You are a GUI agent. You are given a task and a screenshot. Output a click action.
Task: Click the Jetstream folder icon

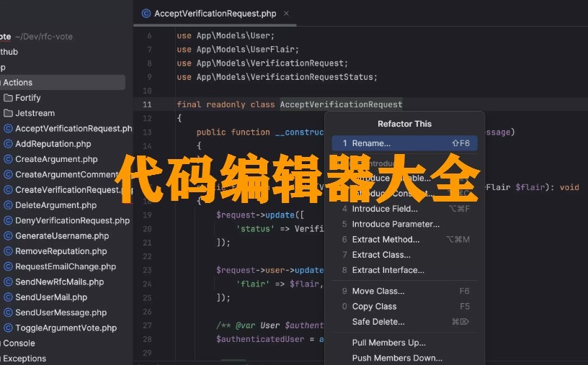point(8,113)
